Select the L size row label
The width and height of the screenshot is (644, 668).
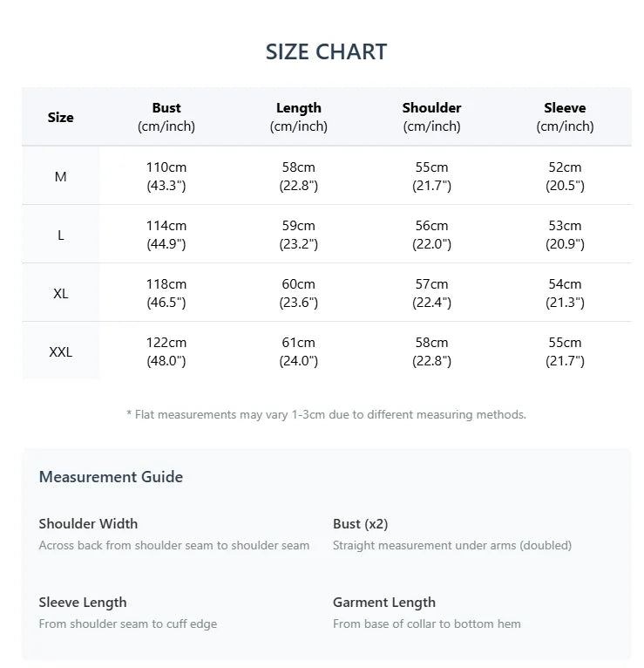click(61, 235)
